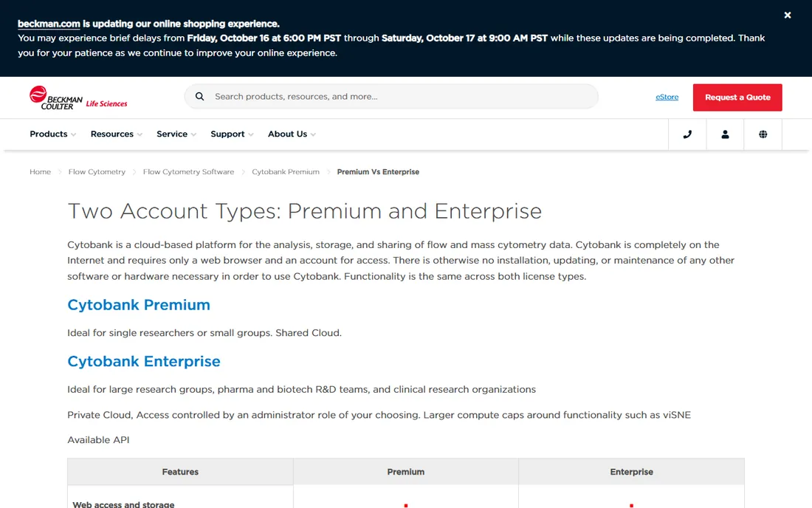This screenshot has height=508, width=812.
Task: Open Flow Cytometry Software breadcrumb
Action: click(x=188, y=172)
